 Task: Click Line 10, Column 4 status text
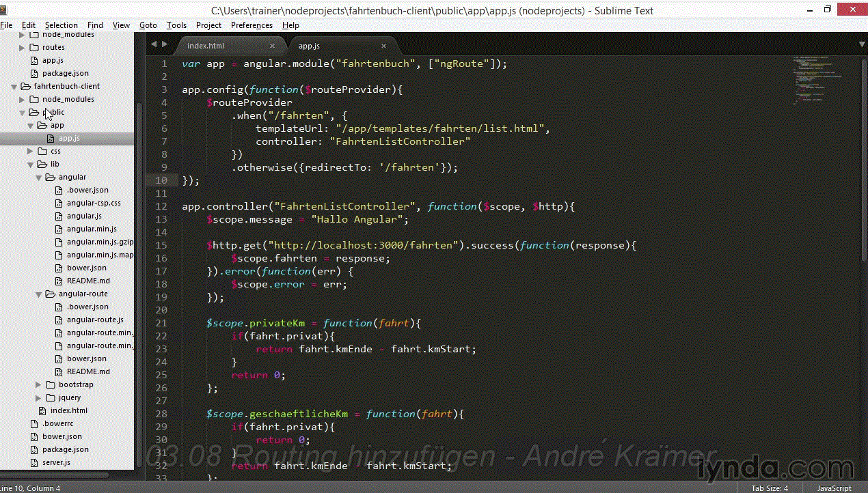31,488
